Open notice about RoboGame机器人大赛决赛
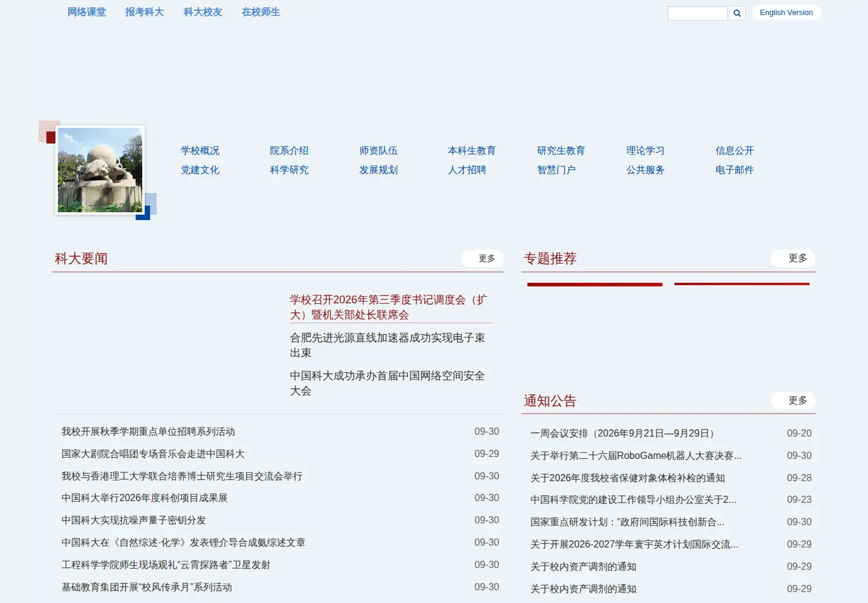The width and height of the screenshot is (868, 603). coord(636,456)
